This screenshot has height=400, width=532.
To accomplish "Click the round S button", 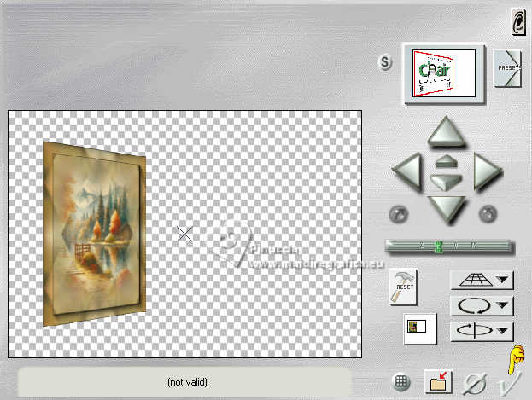I will tap(385, 62).
